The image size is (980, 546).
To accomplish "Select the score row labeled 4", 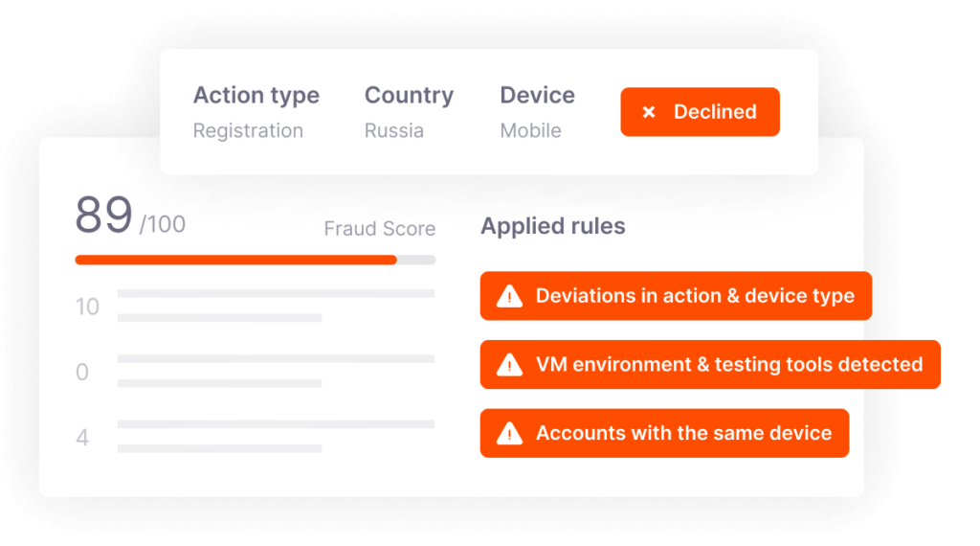I will tap(255, 437).
